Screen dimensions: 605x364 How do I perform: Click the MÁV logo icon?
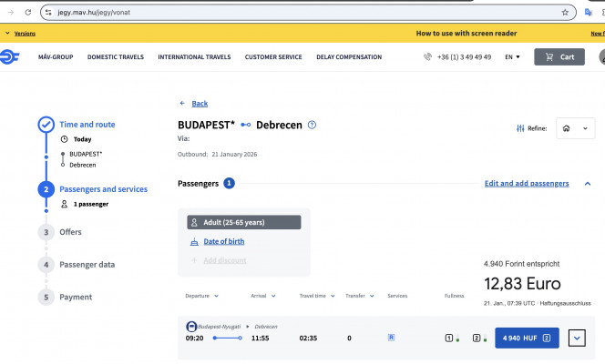[x=7, y=56]
